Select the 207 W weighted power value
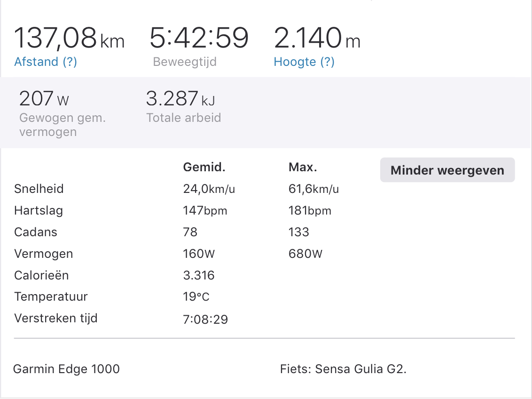Image resolution: width=532 pixels, height=399 pixels. coord(44,99)
